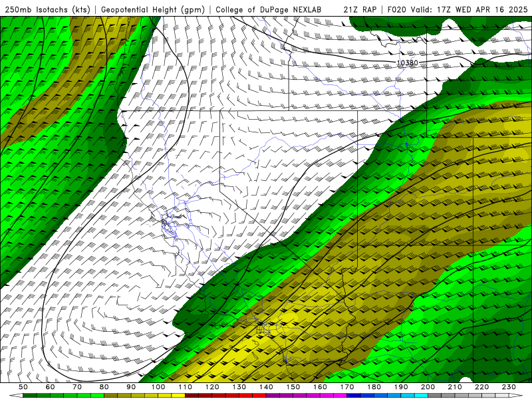Click the '21Z RAP' model run label
The width and height of the screenshot is (532, 399).
(360, 9)
